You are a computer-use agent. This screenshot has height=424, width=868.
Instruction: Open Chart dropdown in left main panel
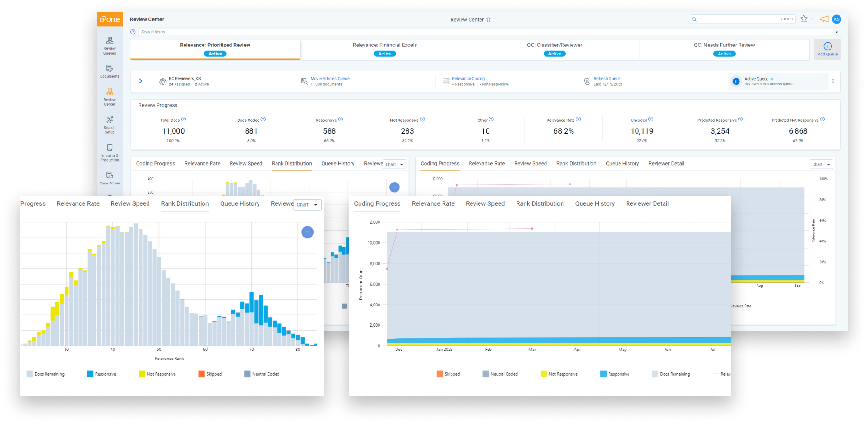(x=395, y=164)
